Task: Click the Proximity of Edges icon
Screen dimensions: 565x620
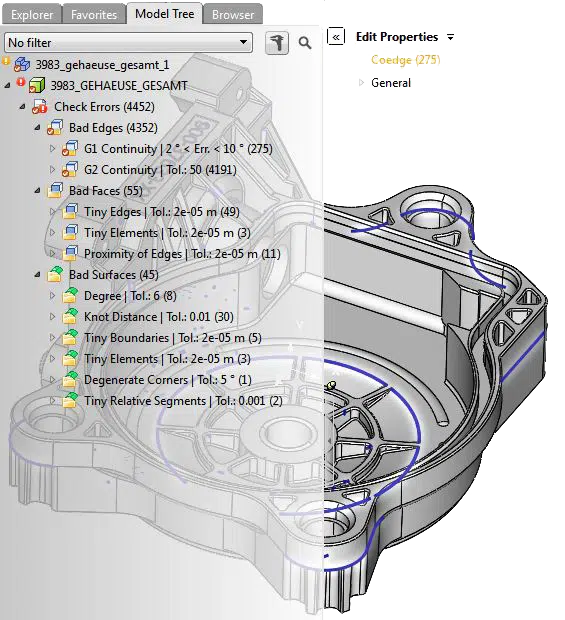Action: (x=70, y=253)
